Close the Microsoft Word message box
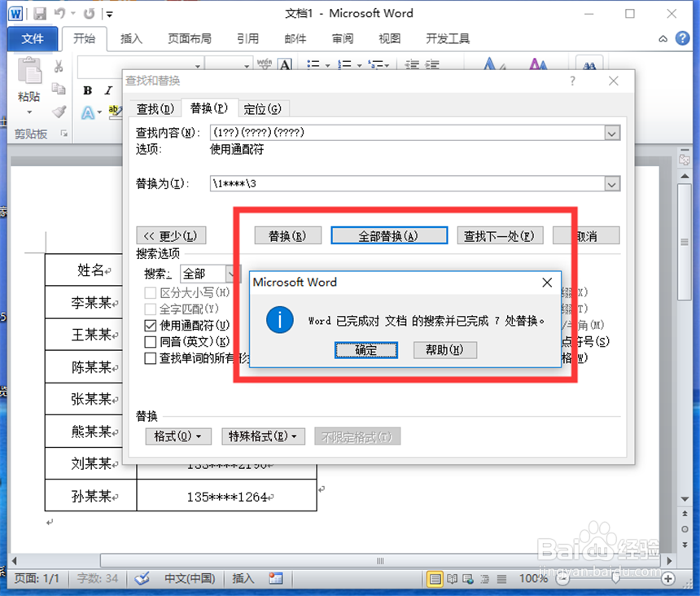 coord(547,283)
